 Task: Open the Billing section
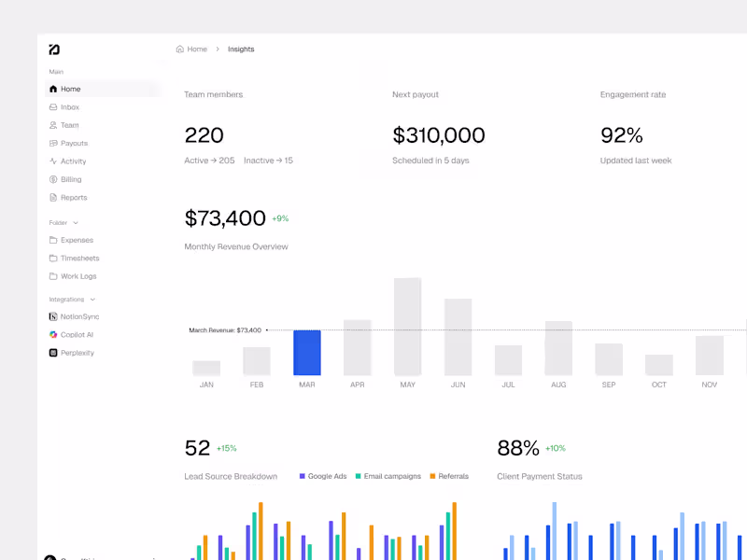(x=69, y=179)
